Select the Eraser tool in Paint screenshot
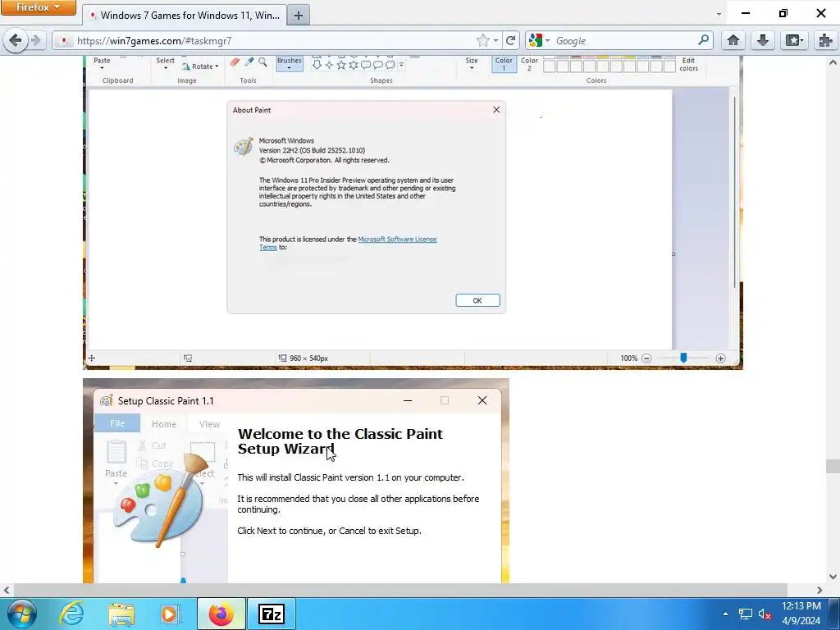Image resolution: width=840 pixels, height=630 pixels. point(234,62)
